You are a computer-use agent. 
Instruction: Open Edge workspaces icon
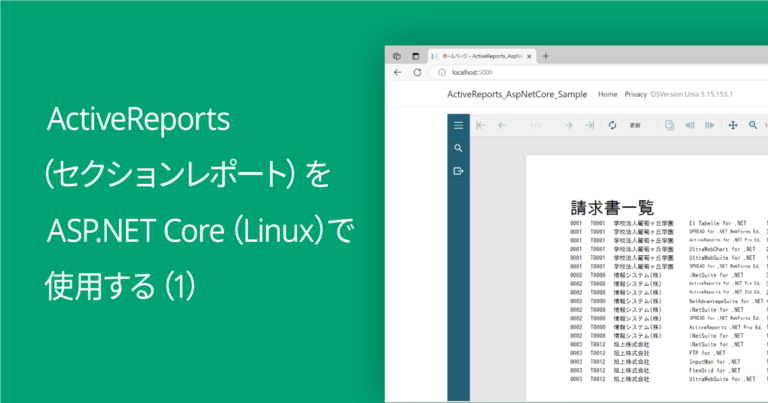[397, 56]
